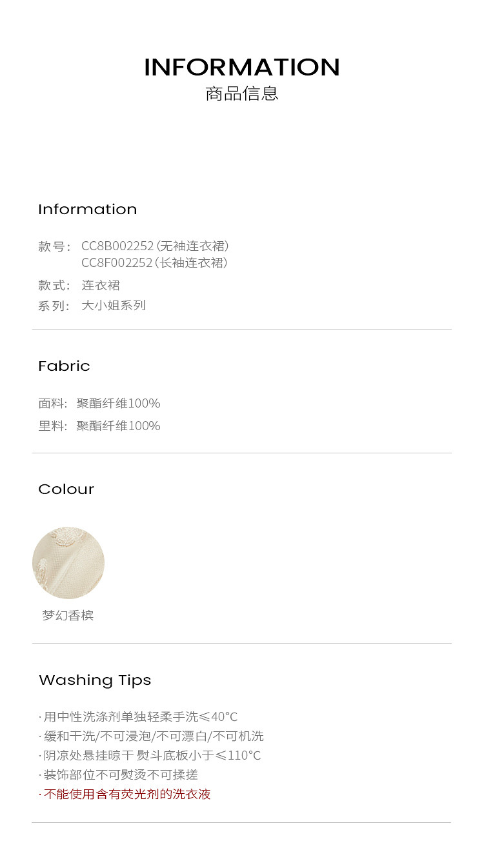This screenshot has height=868, width=484.
Task: Click the red fluorescent agent warning
Action: click(x=125, y=794)
